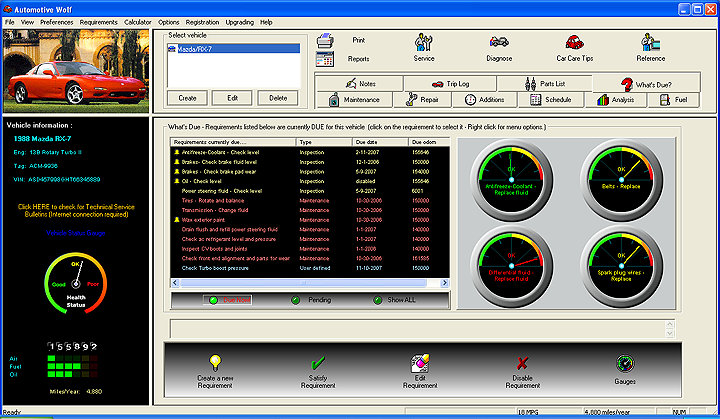Click the Create vehicle button
720x419 pixels.
187,98
